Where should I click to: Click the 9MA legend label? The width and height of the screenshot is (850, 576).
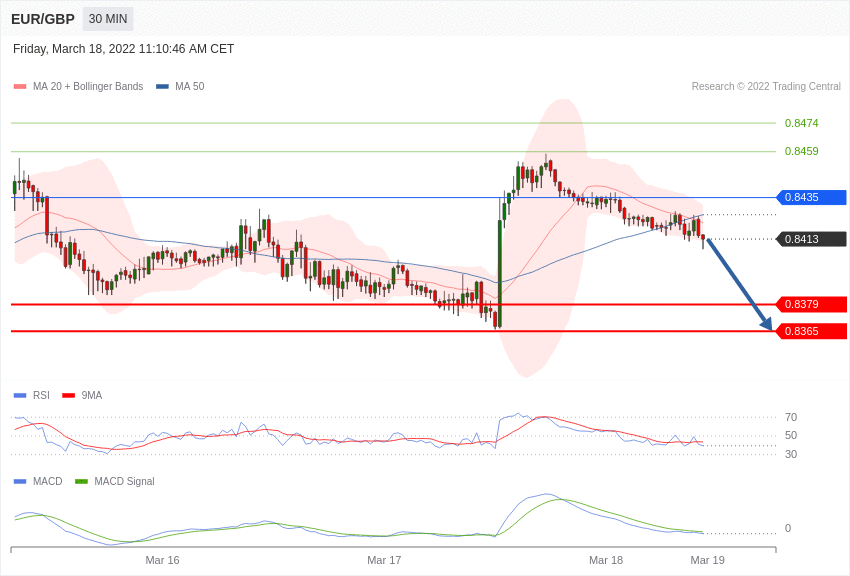(92, 396)
